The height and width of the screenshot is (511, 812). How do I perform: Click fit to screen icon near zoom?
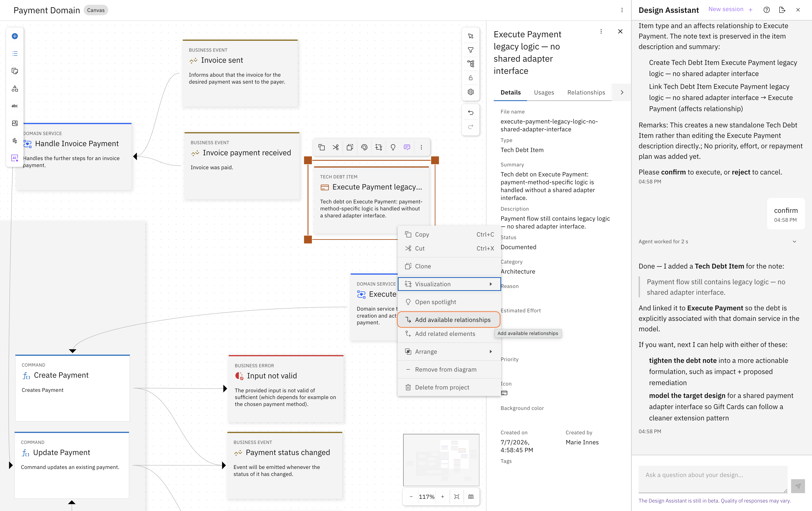point(457,496)
